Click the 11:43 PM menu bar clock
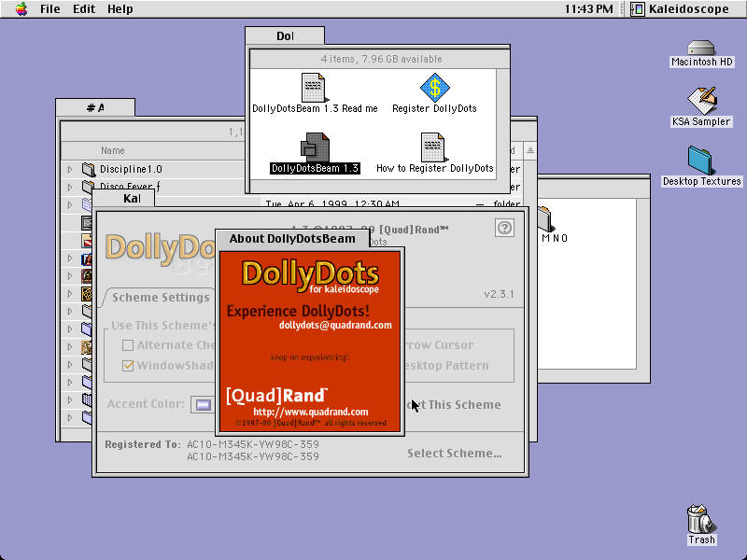747x560 pixels. coord(589,8)
